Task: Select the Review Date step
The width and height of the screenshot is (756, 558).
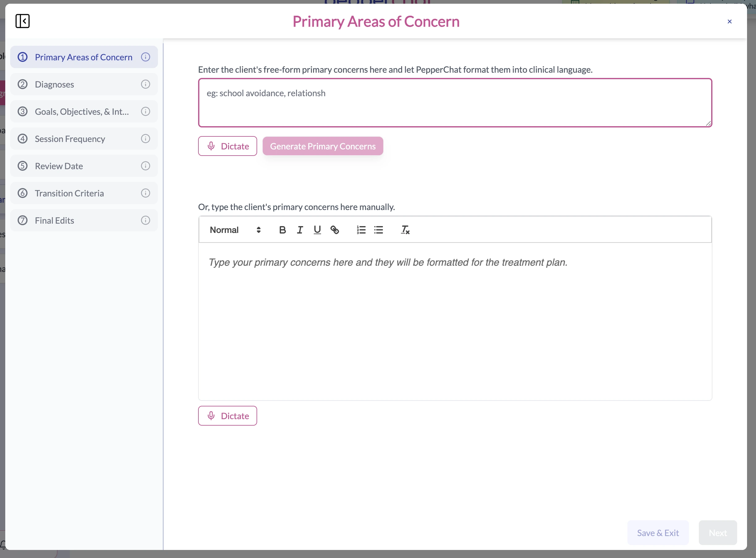Action: pyautogui.click(x=59, y=166)
